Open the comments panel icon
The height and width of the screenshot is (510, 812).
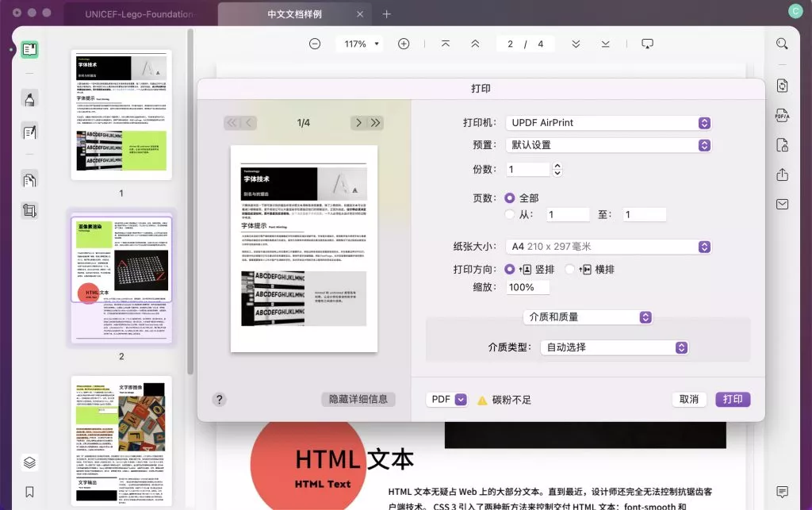point(782,491)
